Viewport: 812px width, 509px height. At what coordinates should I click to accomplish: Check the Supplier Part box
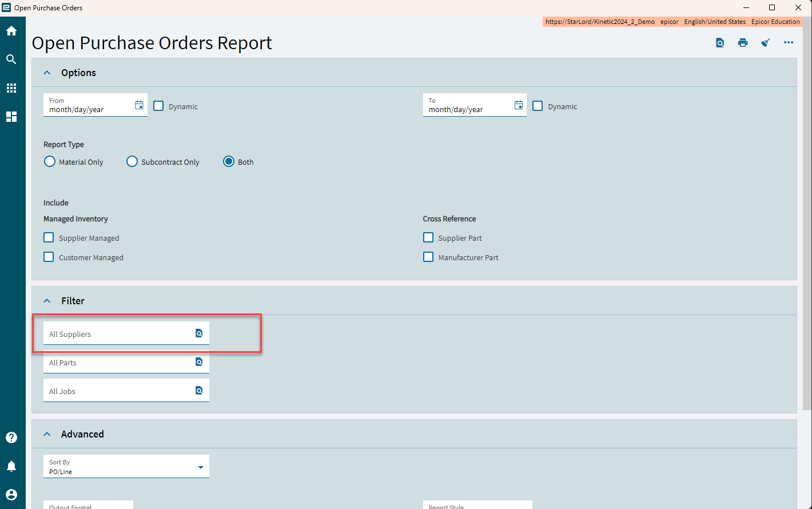point(428,237)
